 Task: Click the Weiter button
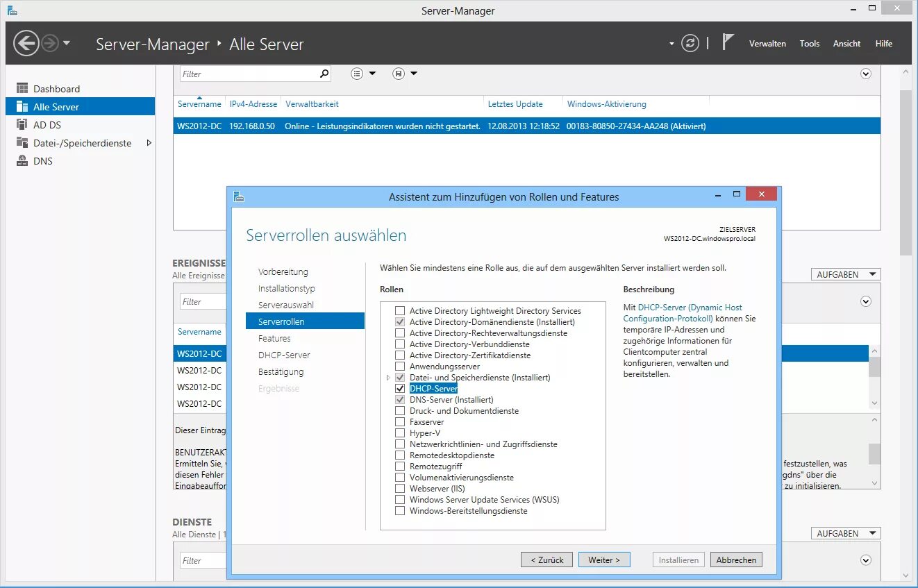(x=604, y=560)
